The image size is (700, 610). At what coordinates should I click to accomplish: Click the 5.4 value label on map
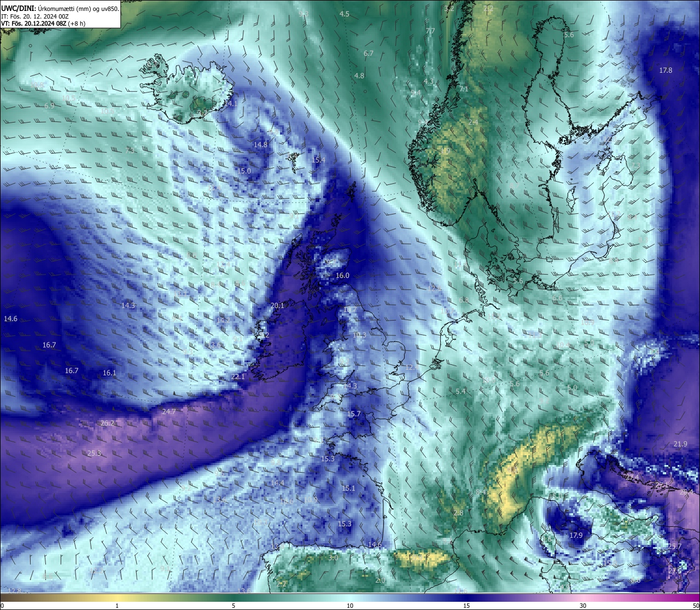460,391
